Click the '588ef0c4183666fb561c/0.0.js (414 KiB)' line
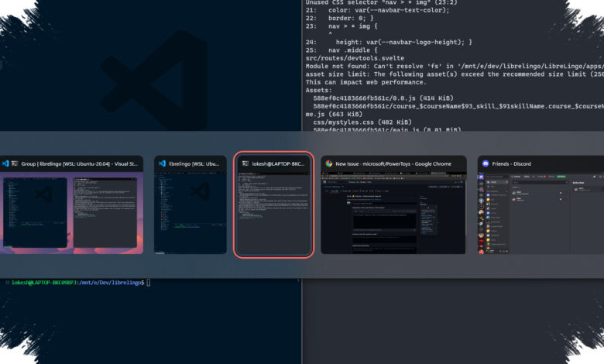604x364 pixels. [383, 98]
